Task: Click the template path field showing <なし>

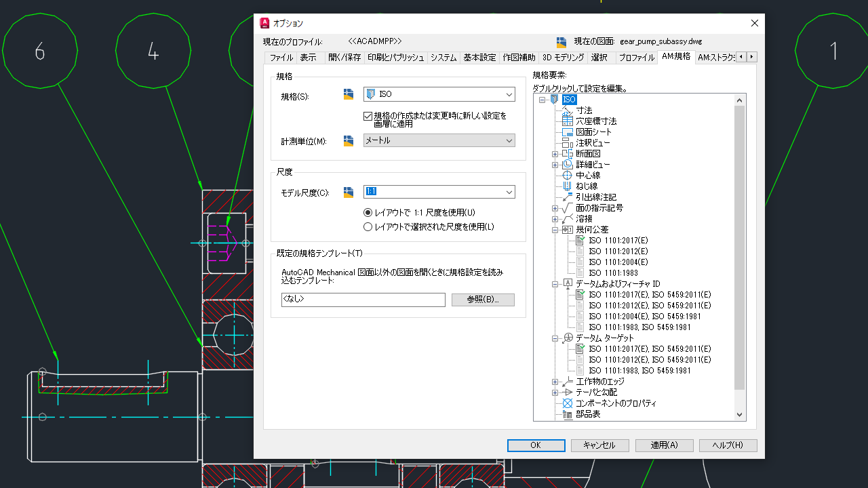Action: click(363, 300)
